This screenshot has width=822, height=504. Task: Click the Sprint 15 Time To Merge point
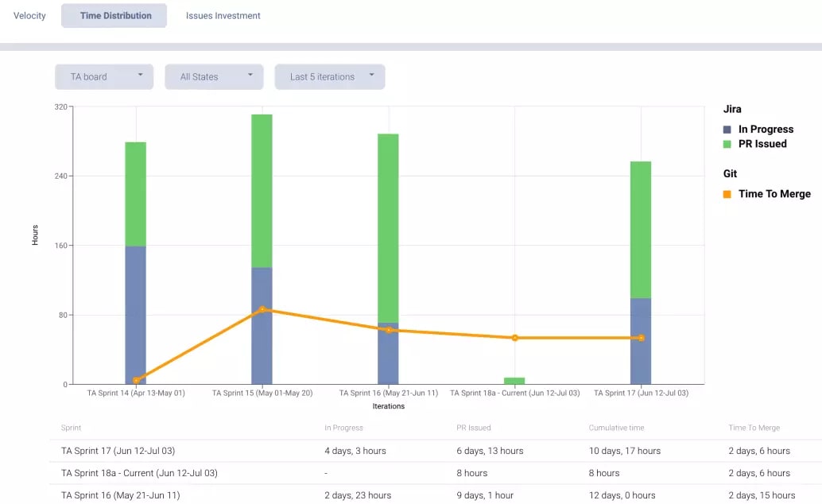coord(262,309)
